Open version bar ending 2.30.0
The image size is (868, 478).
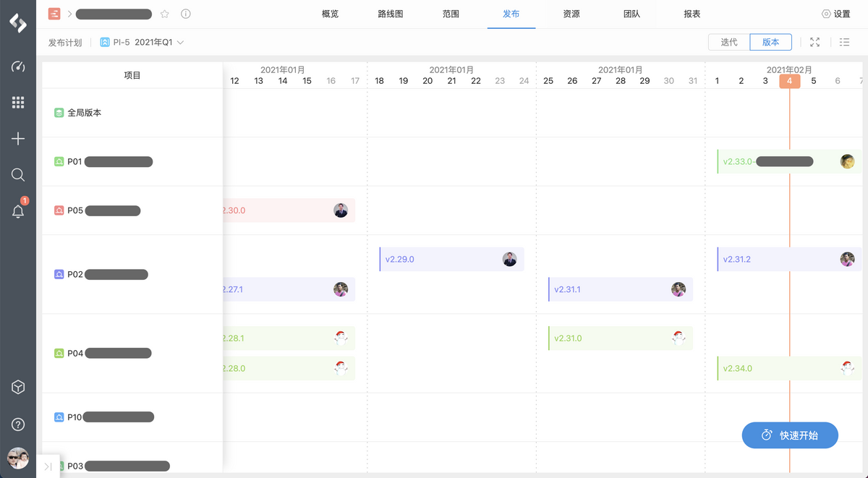point(289,210)
